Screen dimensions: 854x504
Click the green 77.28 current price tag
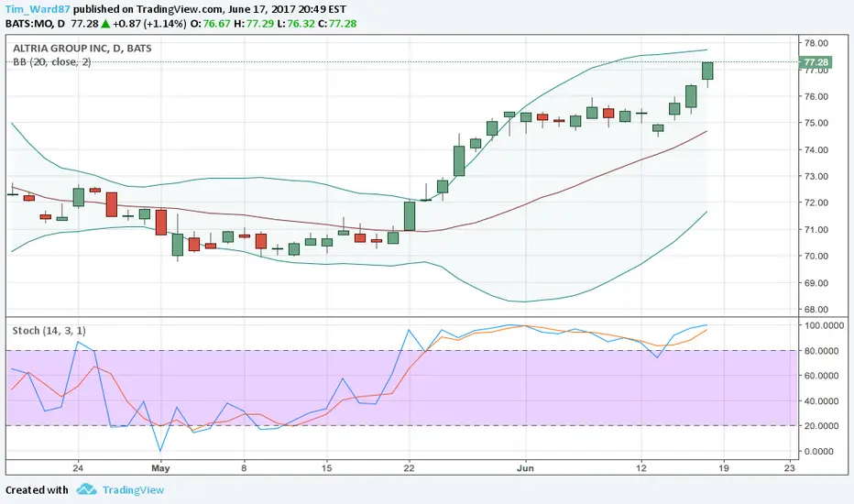(815, 62)
